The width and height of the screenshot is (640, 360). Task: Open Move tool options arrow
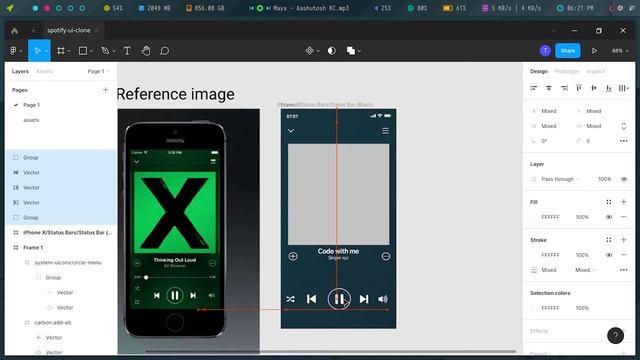coord(47,51)
